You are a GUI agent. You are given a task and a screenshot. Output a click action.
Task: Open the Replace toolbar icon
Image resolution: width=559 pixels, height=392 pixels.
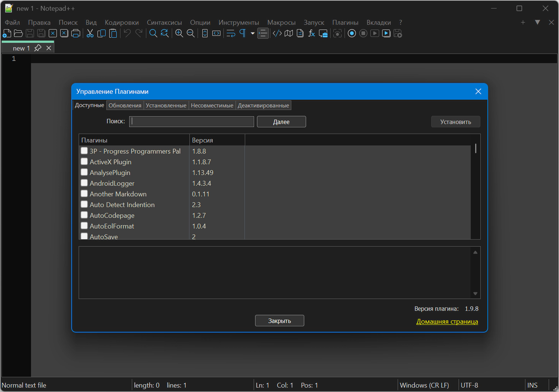pos(165,34)
